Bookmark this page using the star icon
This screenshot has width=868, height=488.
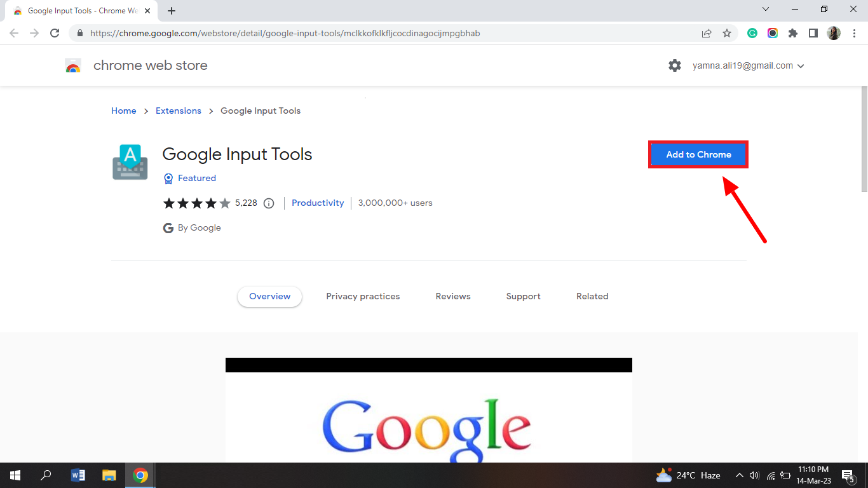[727, 33]
